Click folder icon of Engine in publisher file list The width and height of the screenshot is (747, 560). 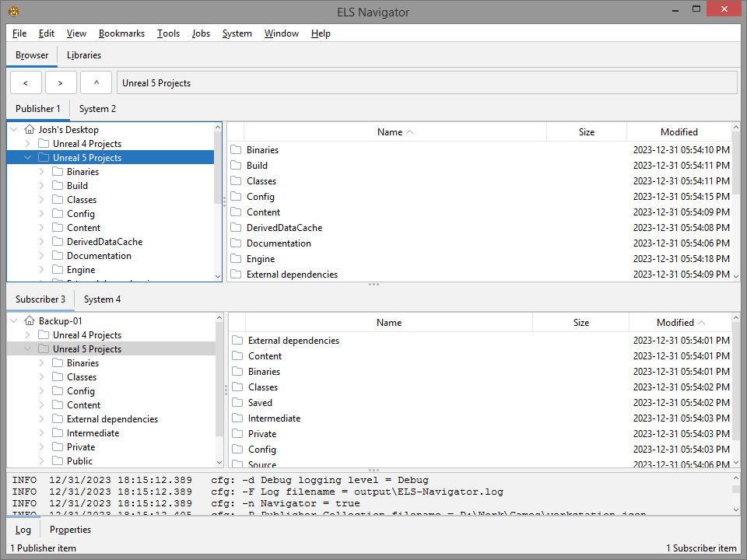pyautogui.click(x=236, y=259)
